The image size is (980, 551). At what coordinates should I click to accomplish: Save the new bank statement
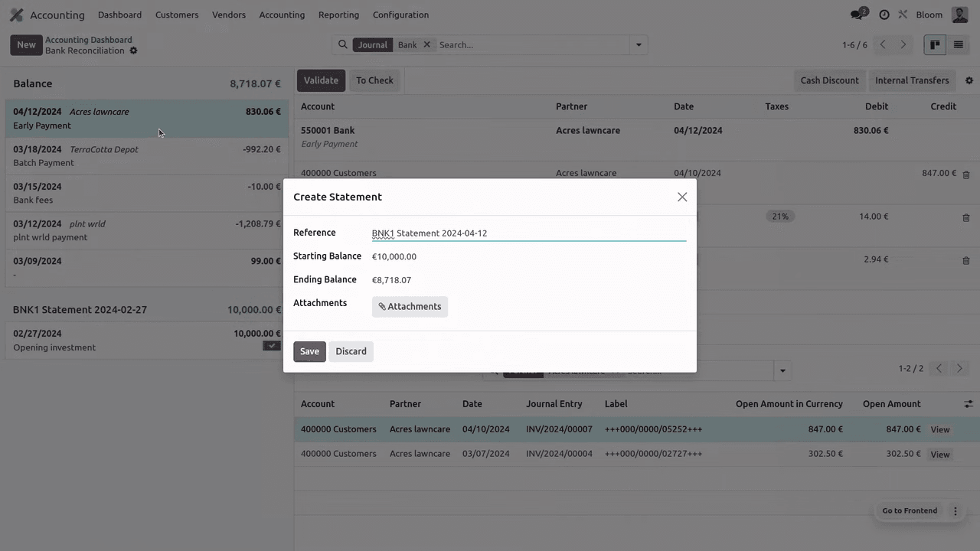tap(309, 351)
